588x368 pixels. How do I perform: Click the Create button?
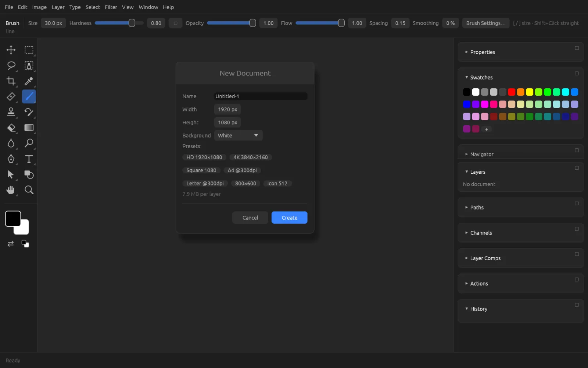click(289, 217)
